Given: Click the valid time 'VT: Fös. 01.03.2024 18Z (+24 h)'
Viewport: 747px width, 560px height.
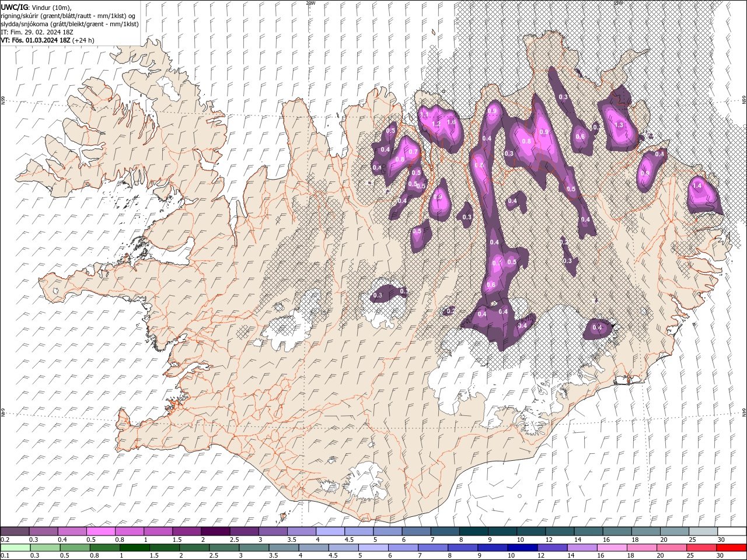Looking at the screenshot, I should click(x=48, y=40).
